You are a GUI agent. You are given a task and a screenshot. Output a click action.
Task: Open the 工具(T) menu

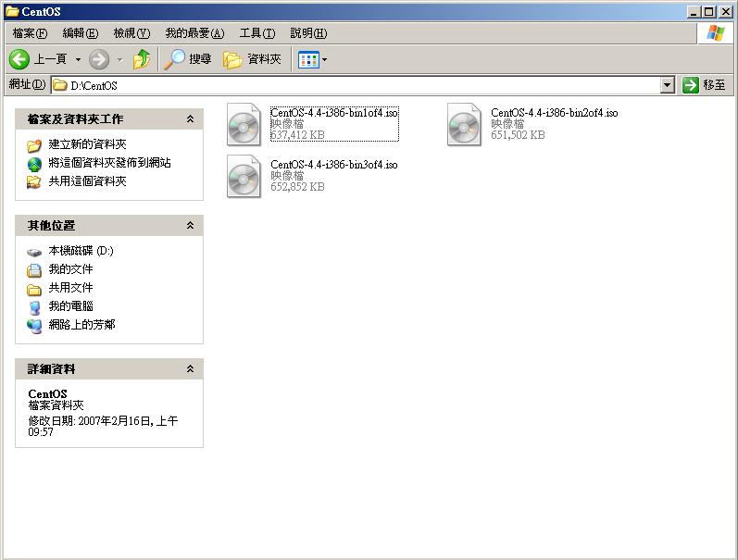pos(257,33)
